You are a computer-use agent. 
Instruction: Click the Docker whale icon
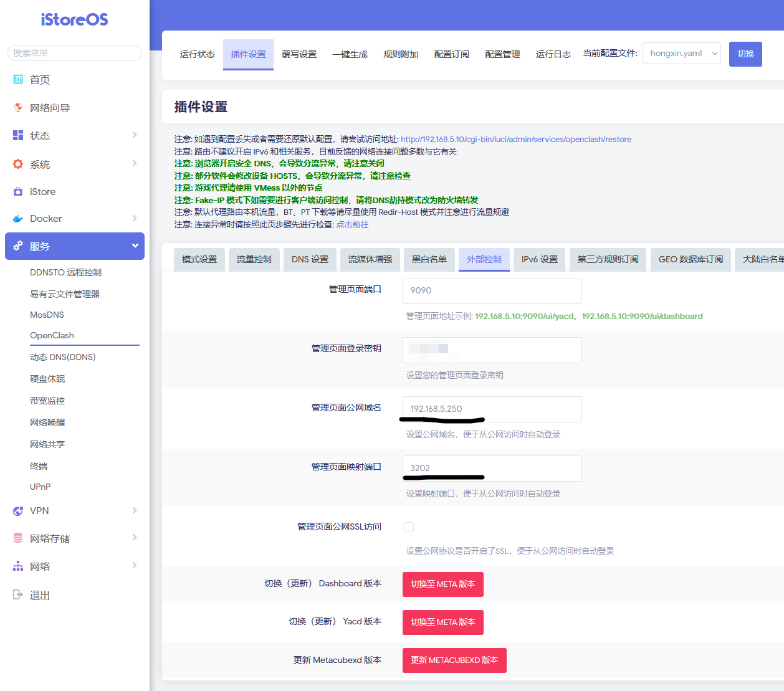point(18,219)
